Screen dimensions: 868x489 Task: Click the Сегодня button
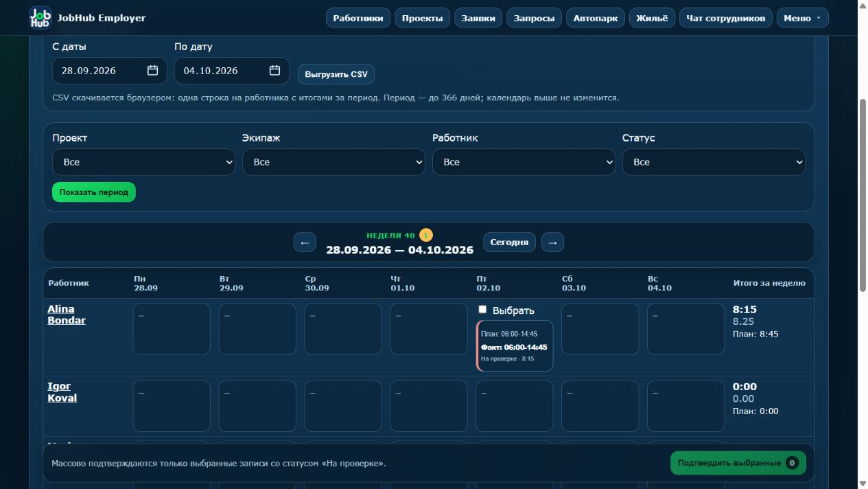tap(509, 242)
